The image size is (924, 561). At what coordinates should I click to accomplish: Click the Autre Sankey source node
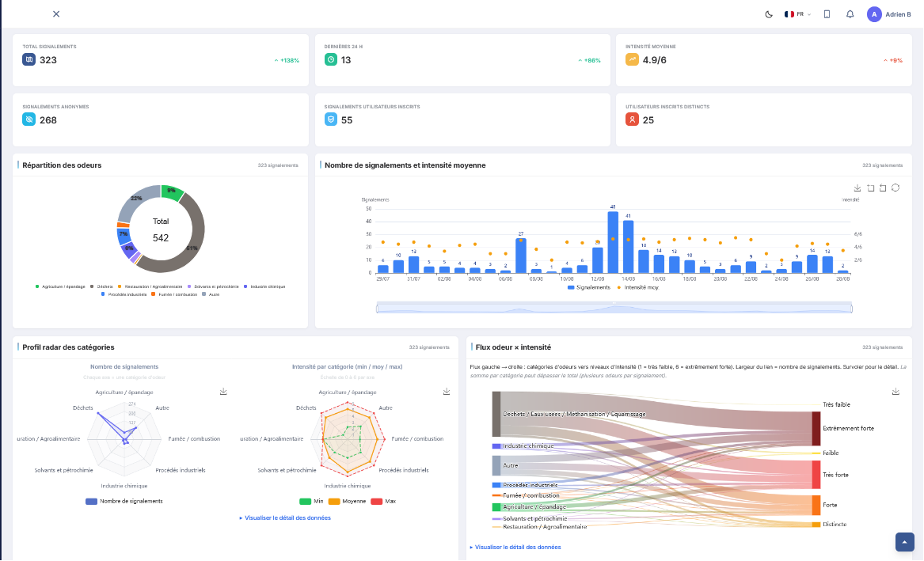pos(496,465)
